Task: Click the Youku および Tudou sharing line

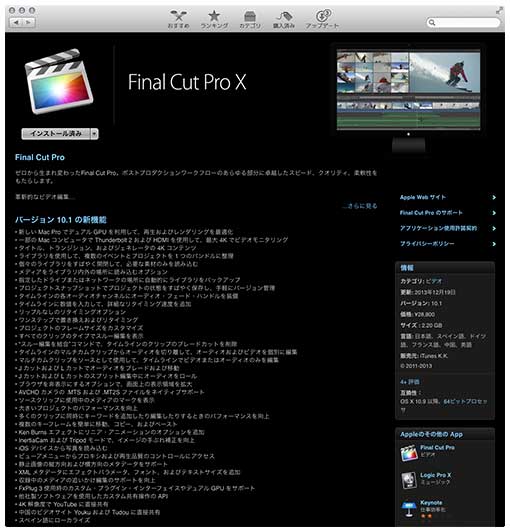Action: click(88, 512)
